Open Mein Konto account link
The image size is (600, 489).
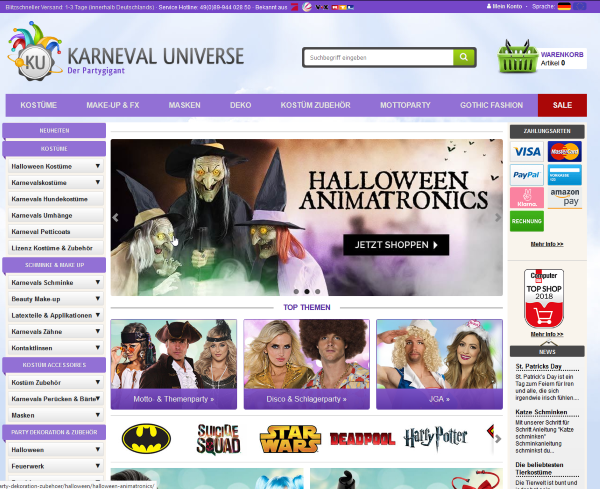tap(504, 6)
